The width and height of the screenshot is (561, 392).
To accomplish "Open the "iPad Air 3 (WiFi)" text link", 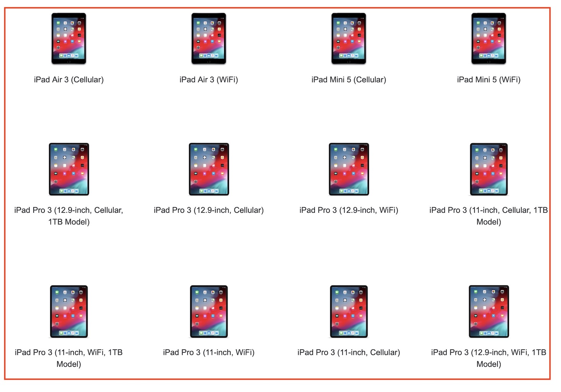I will click(209, 79).
